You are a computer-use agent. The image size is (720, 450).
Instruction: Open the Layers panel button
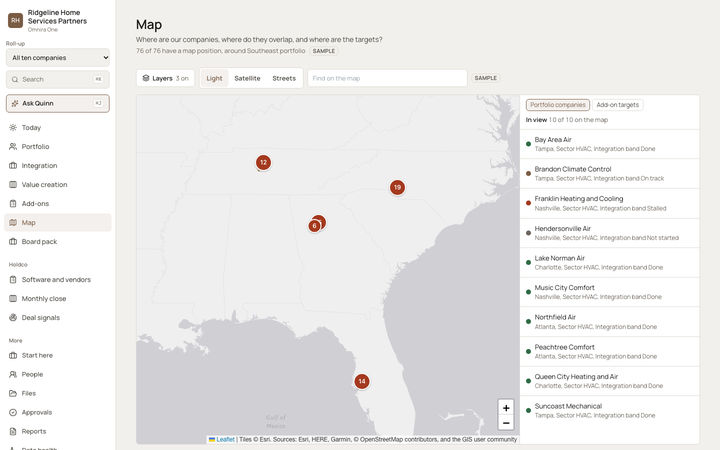pos(165,78)
